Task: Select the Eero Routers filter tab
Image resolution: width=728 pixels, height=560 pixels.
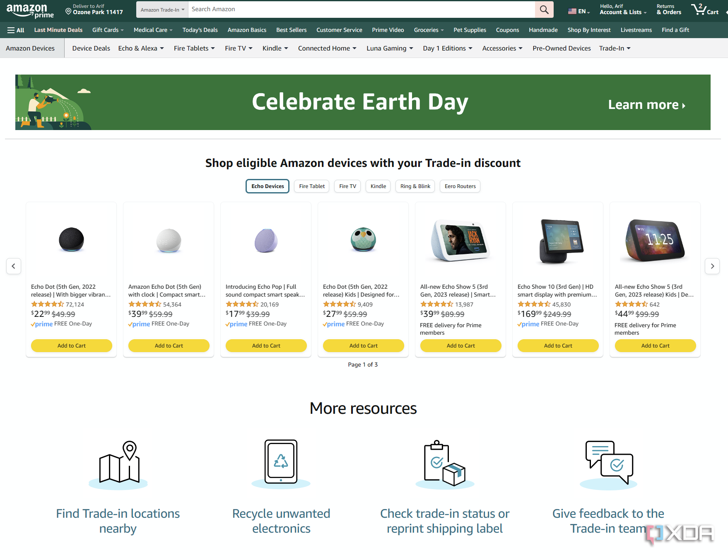Action: coord(460,186)
